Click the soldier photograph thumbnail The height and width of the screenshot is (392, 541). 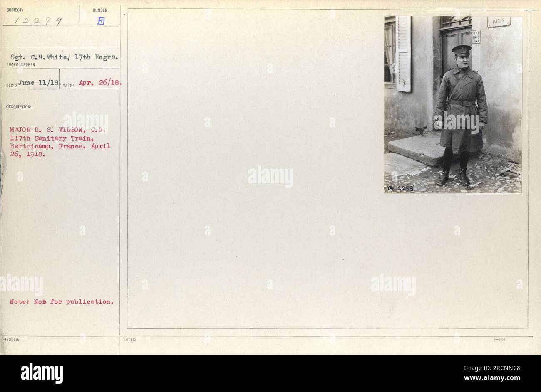point(453,105)
